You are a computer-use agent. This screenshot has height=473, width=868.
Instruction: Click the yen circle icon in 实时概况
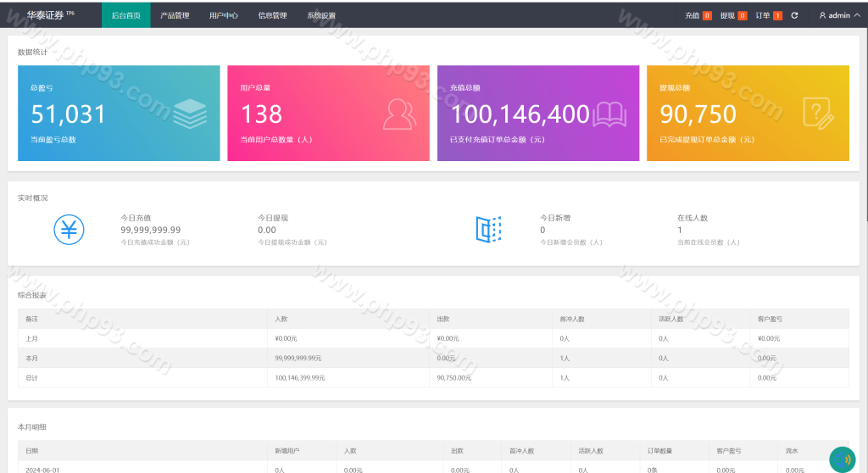70,230
